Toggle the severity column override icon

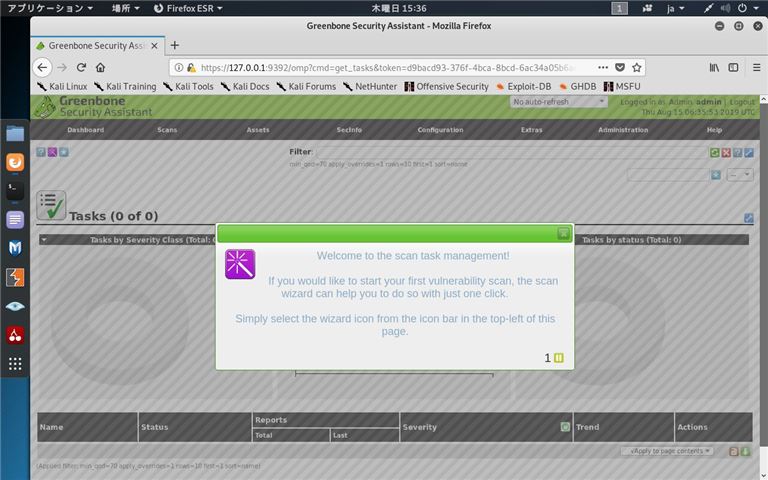[565, 427]
